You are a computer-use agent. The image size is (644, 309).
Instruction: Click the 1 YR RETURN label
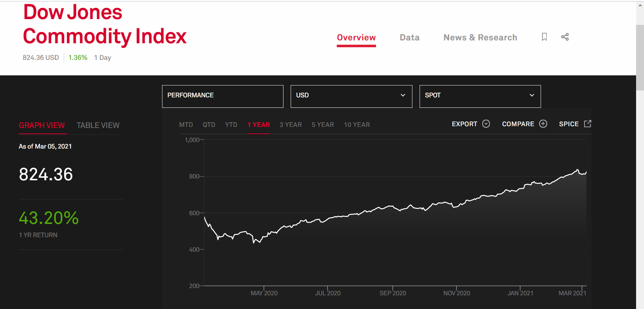coord(38,235)
